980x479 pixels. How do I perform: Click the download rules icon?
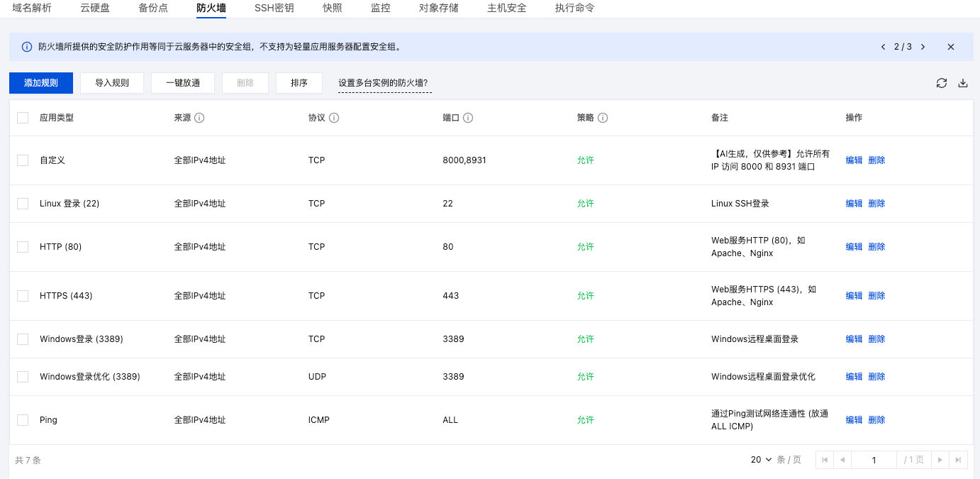[x=962, y=83]
